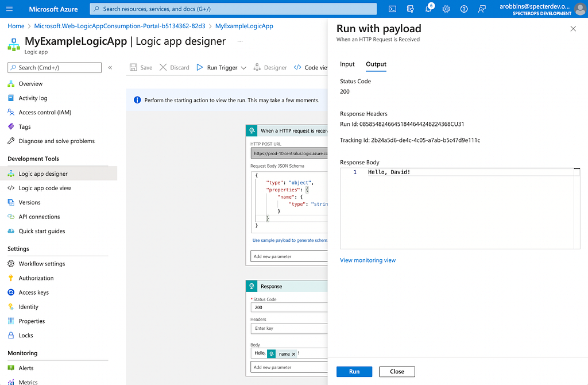Click inside the Response Body editor
Viewport: 588px width, 385px height.
(460, 209)
